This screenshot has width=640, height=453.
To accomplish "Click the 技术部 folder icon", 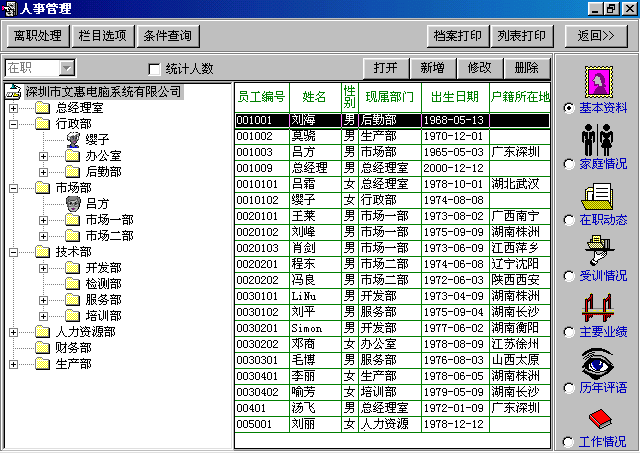I will [42, 252].
